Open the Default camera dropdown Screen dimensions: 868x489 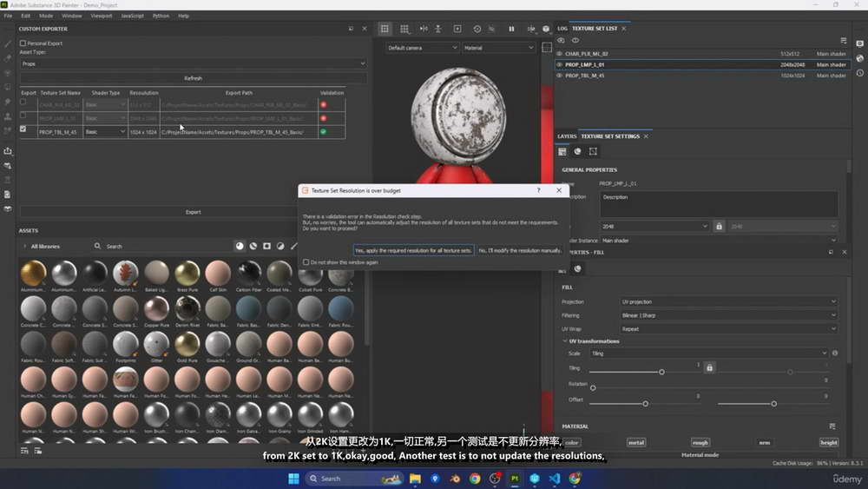(423, 48)
